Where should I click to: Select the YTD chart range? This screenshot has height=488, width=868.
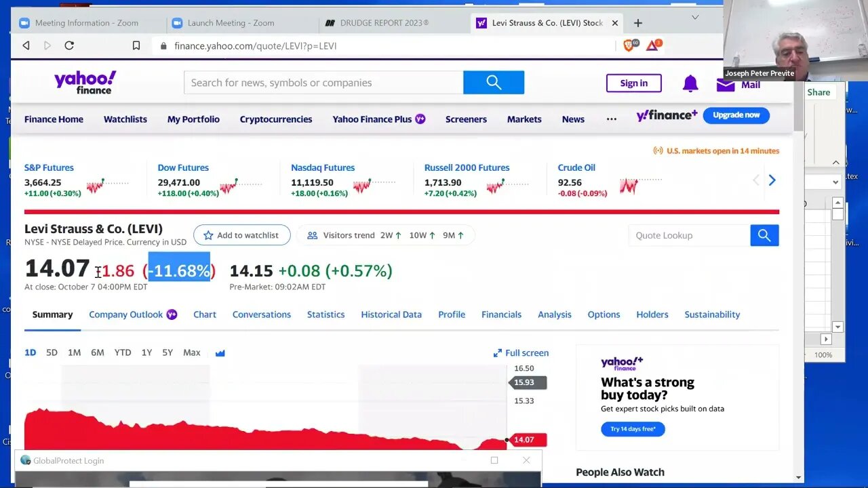click(x=123, y=352)
